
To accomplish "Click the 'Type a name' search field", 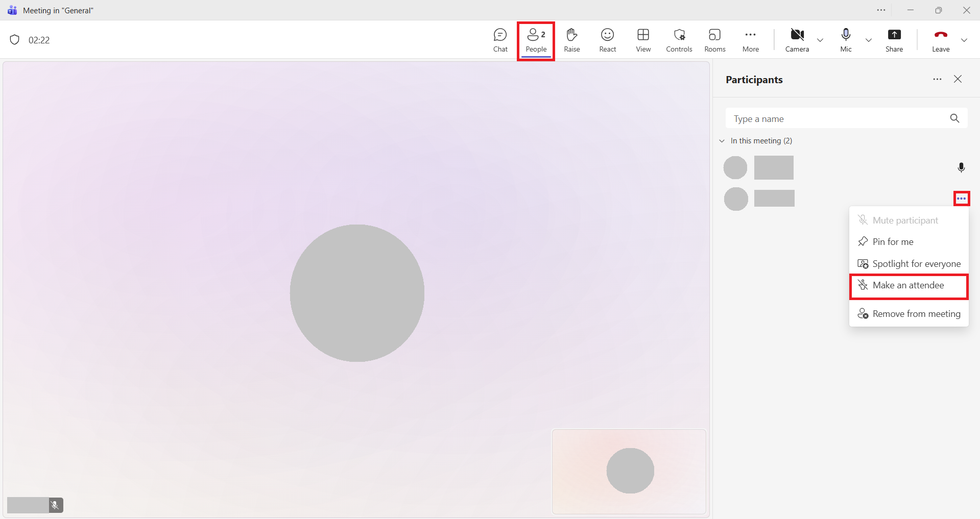I will pyautogui.click(x=838, y=119).
